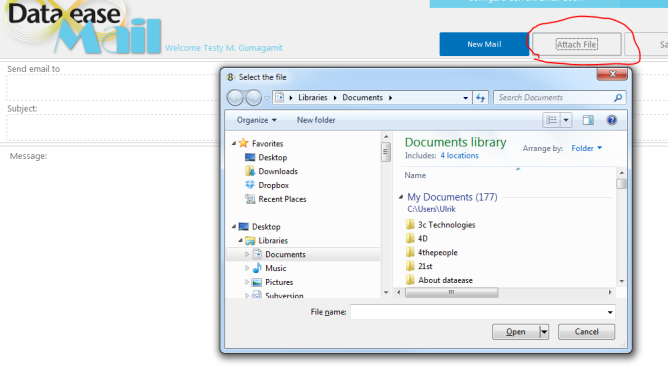
Task: Open the Organize menu
Action: pyautogui.click(x=256, y=120)
